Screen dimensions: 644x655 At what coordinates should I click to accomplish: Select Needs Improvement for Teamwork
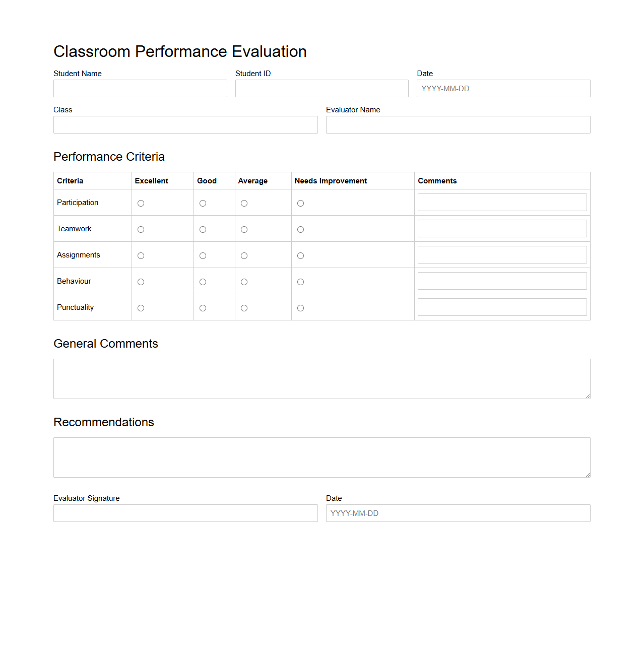pyautogui.click(x=300, y=229)
